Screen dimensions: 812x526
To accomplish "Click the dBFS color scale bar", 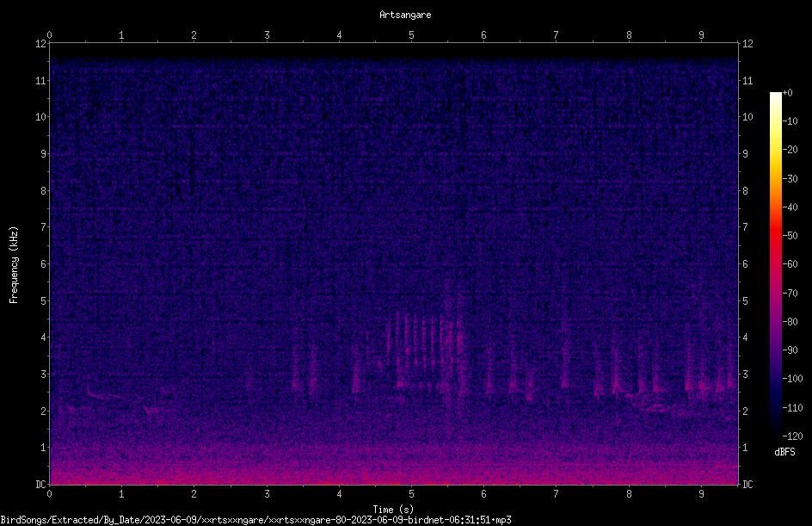I will [775, 264].
